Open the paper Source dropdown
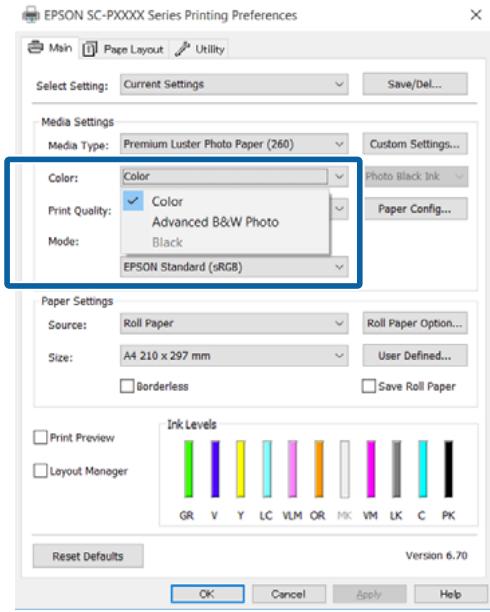 coord(234,323)
